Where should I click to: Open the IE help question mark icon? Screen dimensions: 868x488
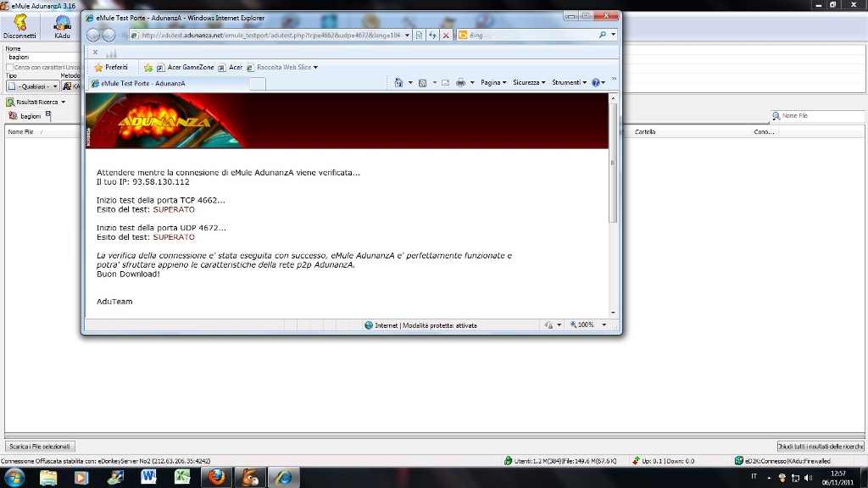pyautogui.click(x=596, y=83)
